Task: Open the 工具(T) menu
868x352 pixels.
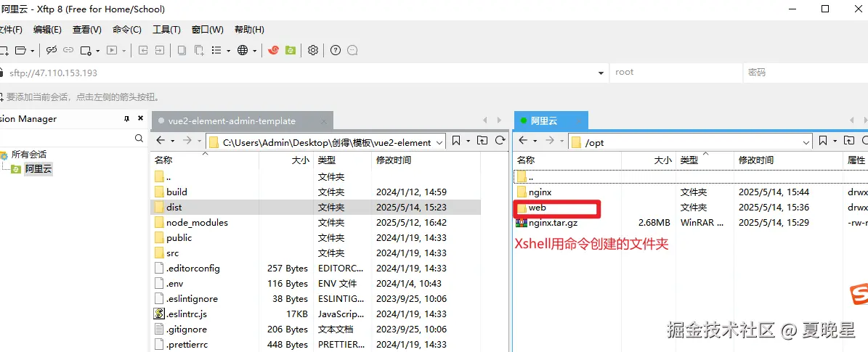Action: point(166,29)
